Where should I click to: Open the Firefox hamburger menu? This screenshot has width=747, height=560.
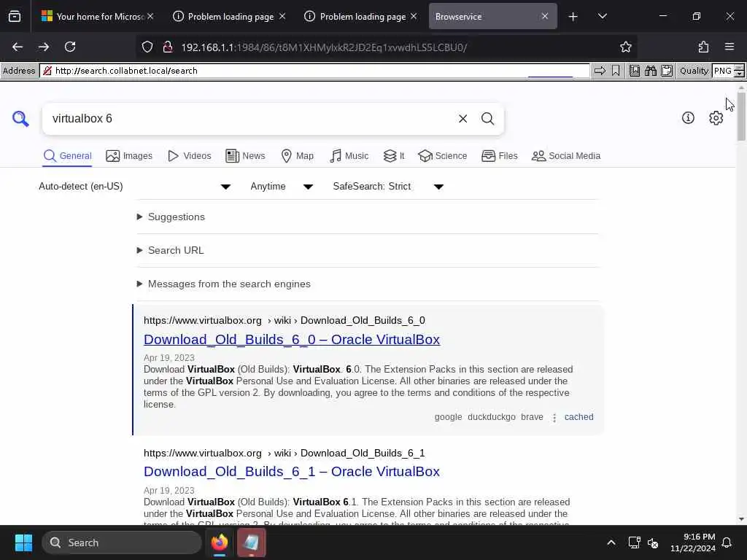[729, 47]
